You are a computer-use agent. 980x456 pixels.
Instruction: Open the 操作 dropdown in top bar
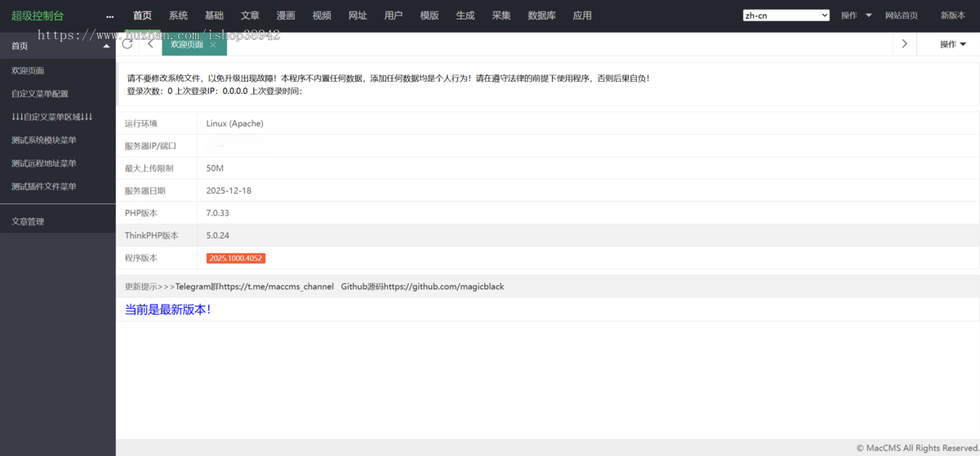[x=856, y=16]
